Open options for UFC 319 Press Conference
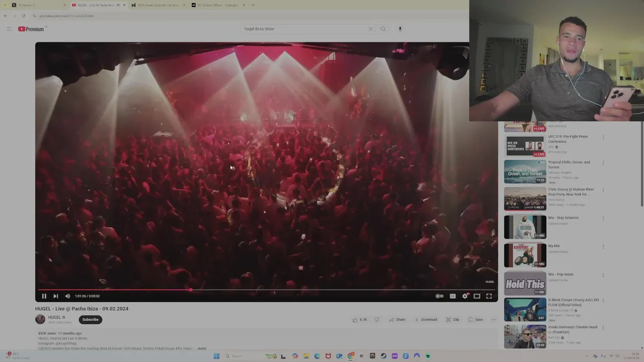 click(603, 137)
